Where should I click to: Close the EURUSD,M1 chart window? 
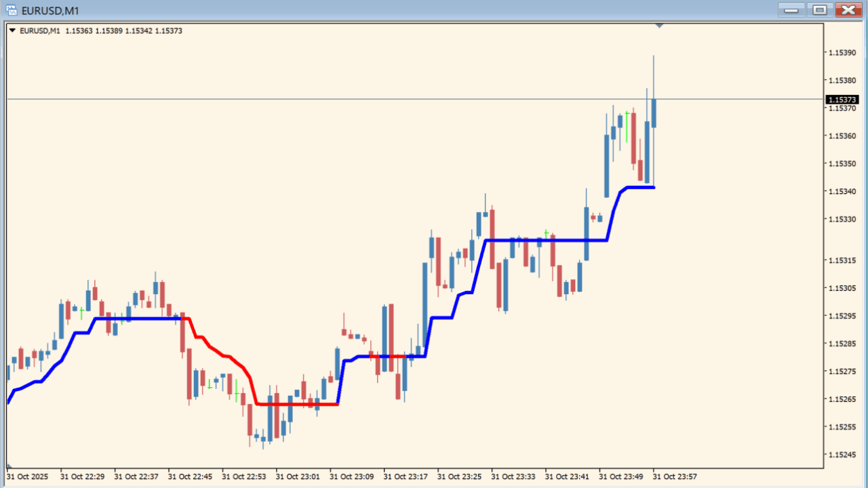point(848,9)
